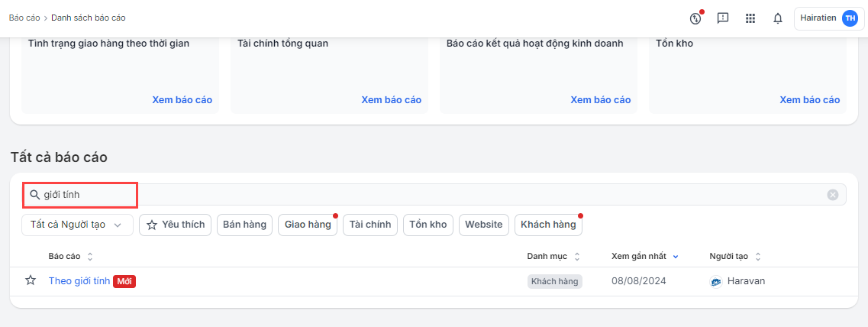Click the TH user avatar
The width and height of the screenshot is (868, 327).
tap(849, 18)
